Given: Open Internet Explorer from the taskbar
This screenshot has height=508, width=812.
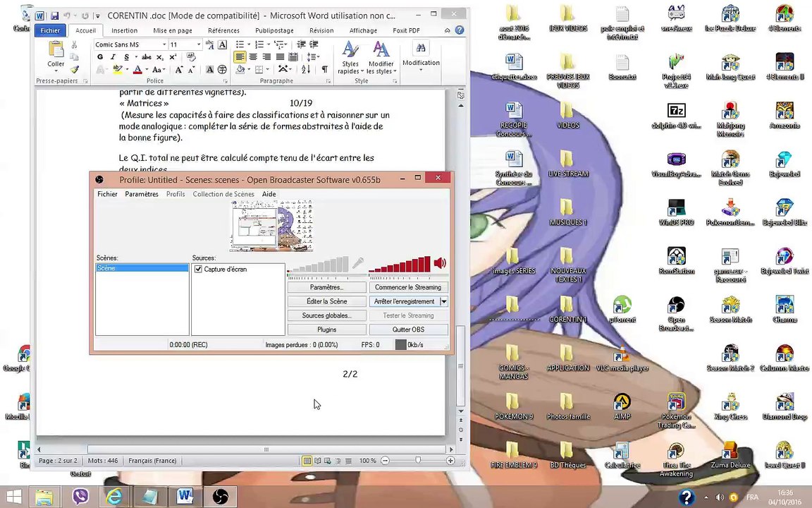Looking at the screenshot, I should point(114,497).
